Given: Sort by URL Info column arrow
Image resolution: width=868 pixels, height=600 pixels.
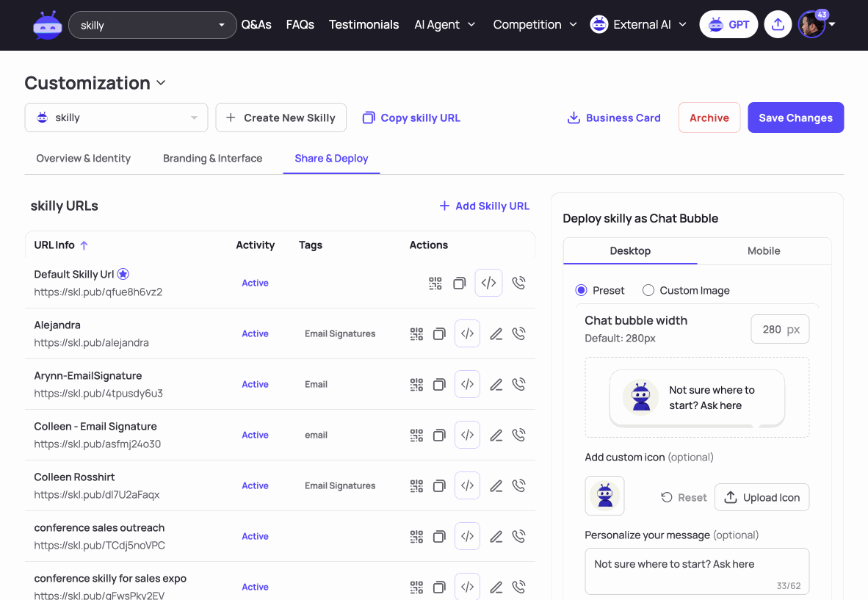Looking at the screenshot, I should click(x=84, y=245).
